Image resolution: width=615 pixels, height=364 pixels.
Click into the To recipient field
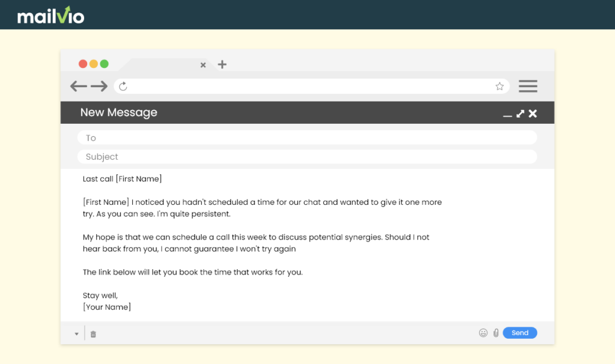coord(307,138)
